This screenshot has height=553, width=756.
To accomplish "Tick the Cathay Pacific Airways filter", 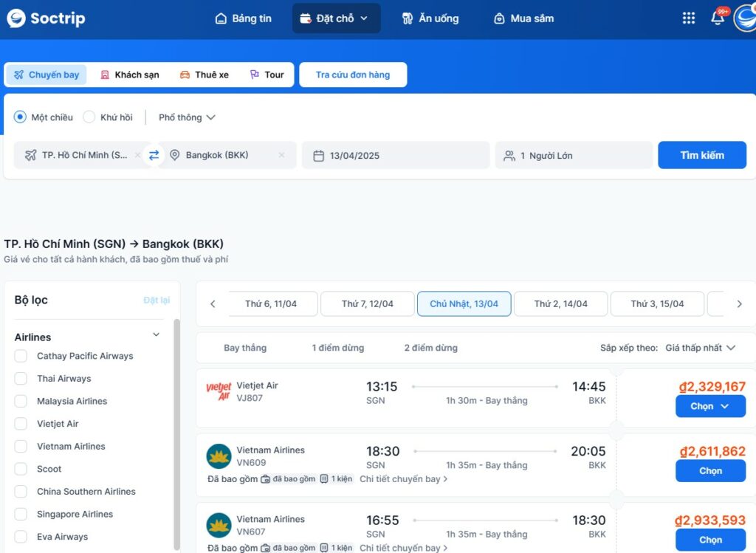I will click(21, 357).
